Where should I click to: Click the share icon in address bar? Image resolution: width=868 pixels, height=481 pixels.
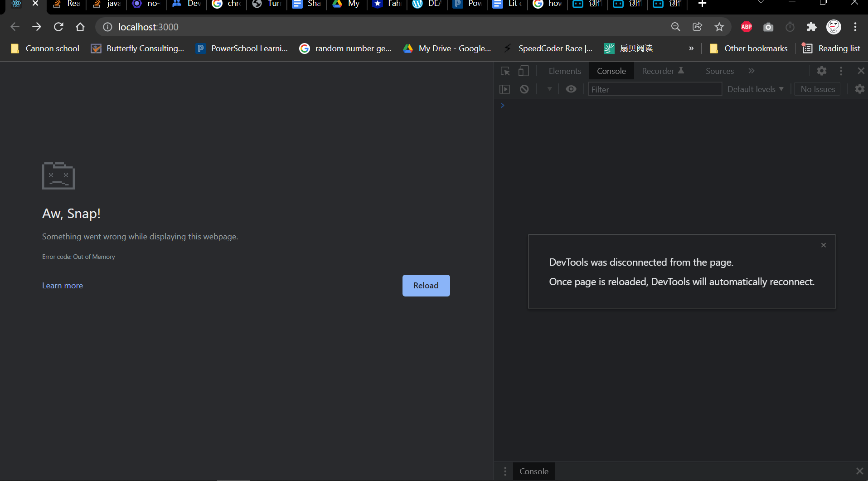tap(697, 27)
